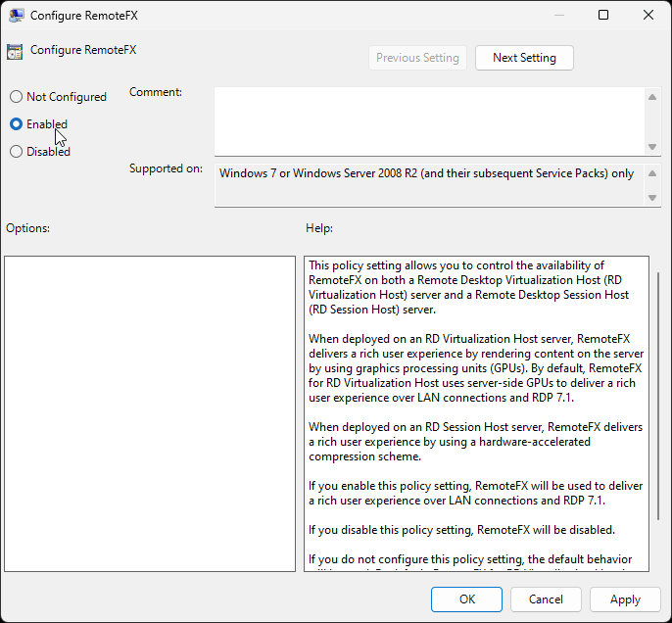Click the Supported on scroll up arrow
This screenshot has width=672, height=623.
point(652,170)
